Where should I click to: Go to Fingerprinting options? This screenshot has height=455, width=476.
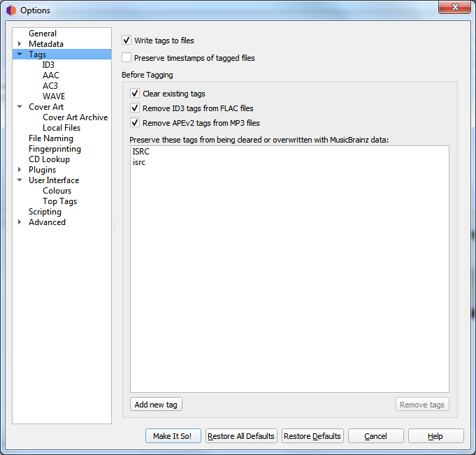(55, 149)
